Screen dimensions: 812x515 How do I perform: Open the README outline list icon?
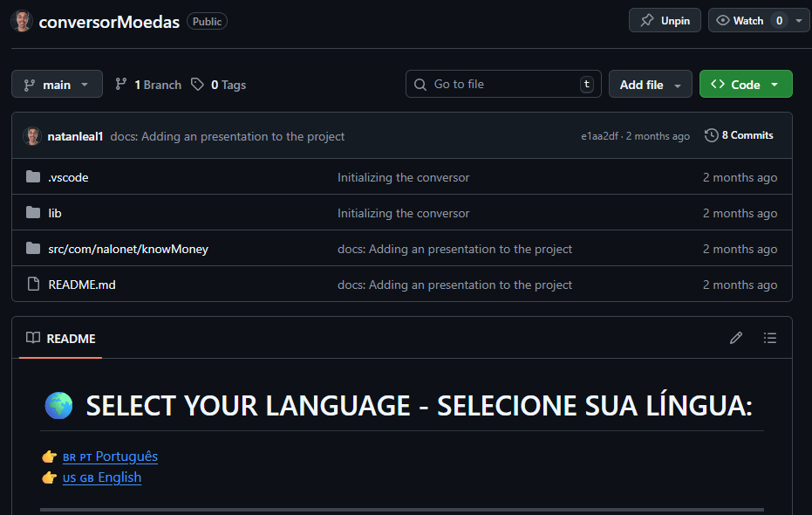769,338
